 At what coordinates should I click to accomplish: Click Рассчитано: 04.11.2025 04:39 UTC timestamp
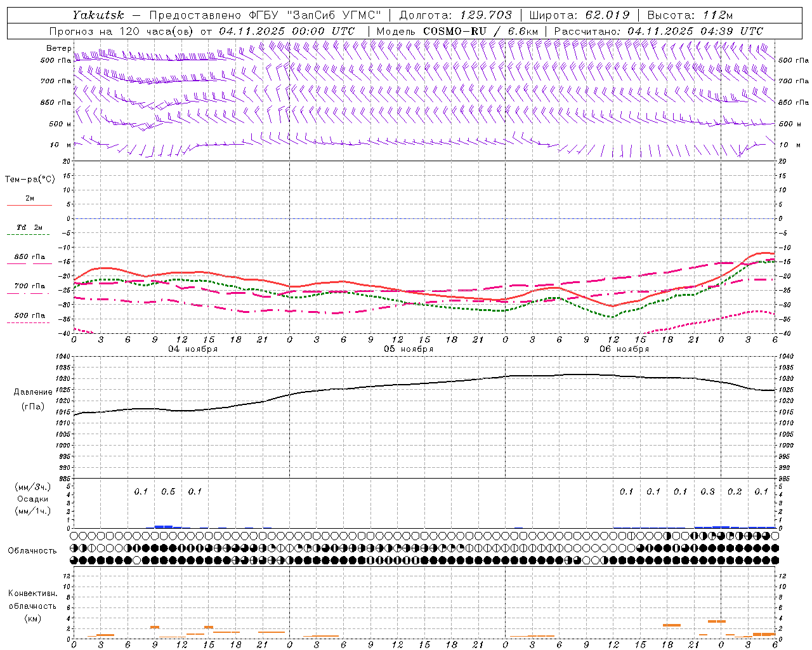click(658, 31)
